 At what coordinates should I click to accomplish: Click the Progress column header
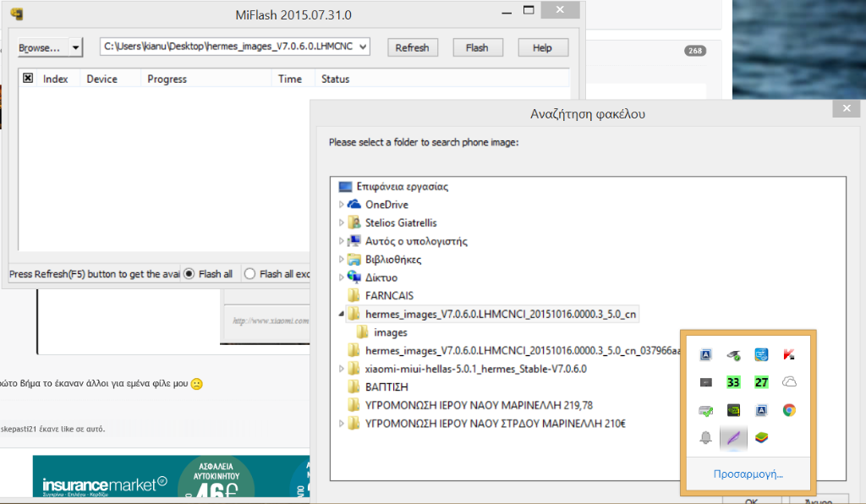click(167, 79)
